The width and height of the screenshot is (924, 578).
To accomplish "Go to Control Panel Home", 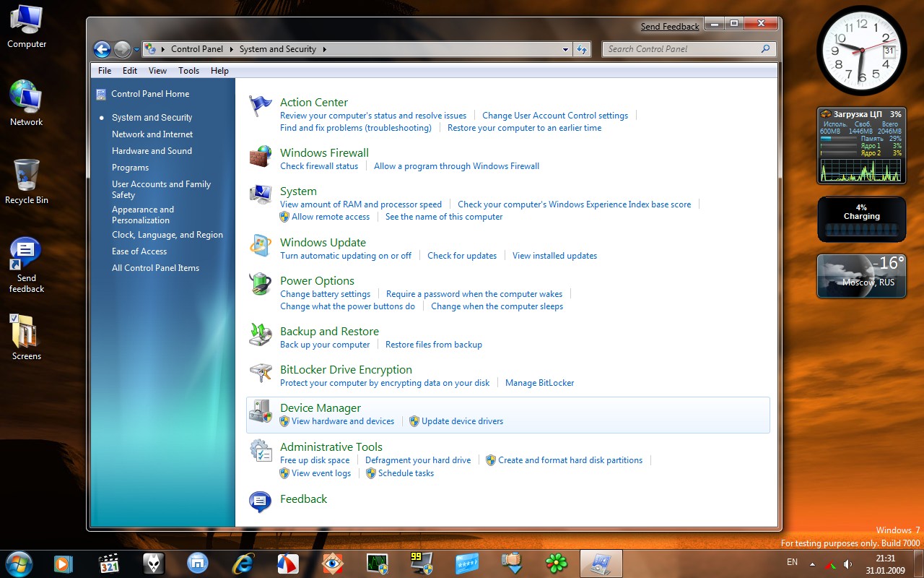I will [x=150, y=94].
